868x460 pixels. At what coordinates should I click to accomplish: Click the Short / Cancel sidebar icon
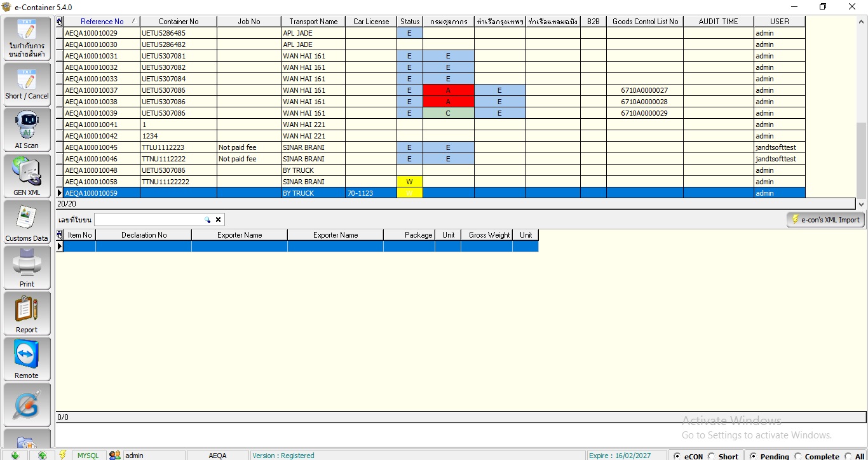pyautogui.click(x=27, y=85)
